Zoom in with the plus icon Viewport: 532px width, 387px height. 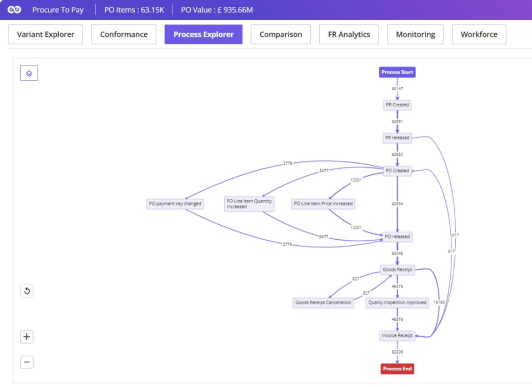pos(27,337)
